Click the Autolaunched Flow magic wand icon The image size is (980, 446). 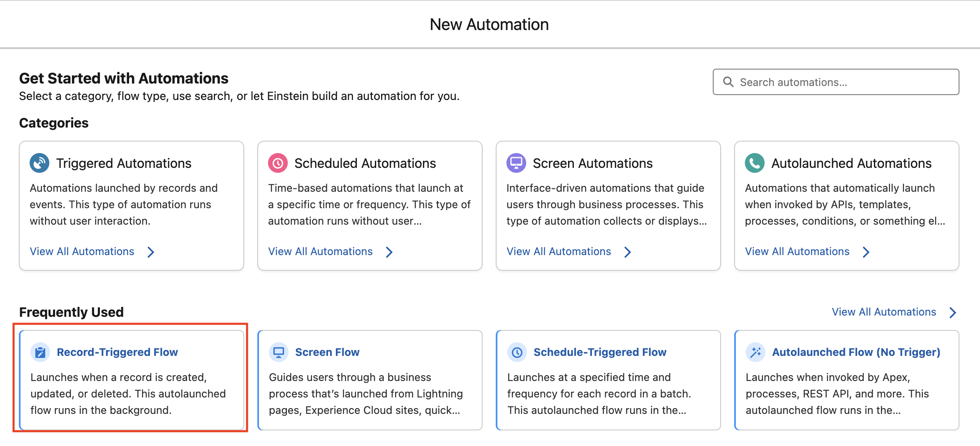[x=756, y=352]
